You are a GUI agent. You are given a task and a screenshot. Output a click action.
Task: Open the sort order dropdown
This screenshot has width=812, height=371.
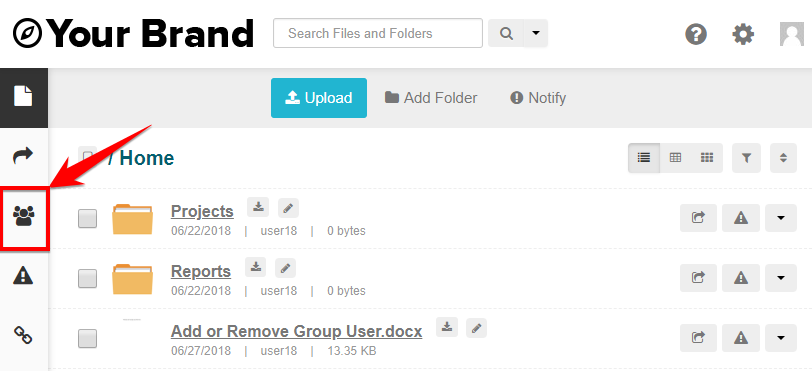coord(783,158)
